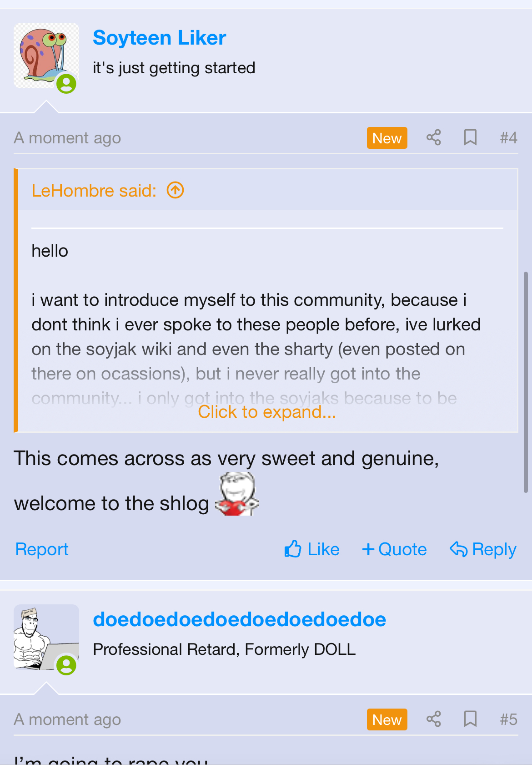Jump to LeHombre's original post arrow
Screen dimensions: 532x765
point(176,190)
